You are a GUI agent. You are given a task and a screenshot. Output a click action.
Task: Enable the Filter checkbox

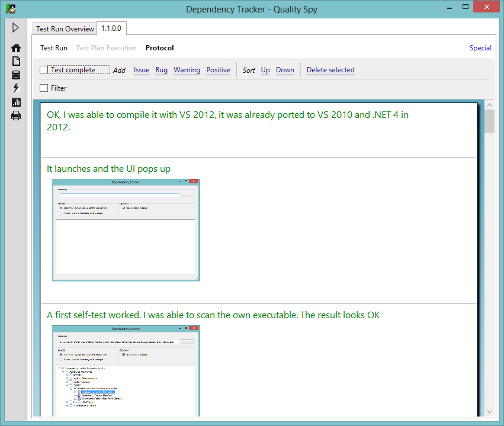(44, 88)
